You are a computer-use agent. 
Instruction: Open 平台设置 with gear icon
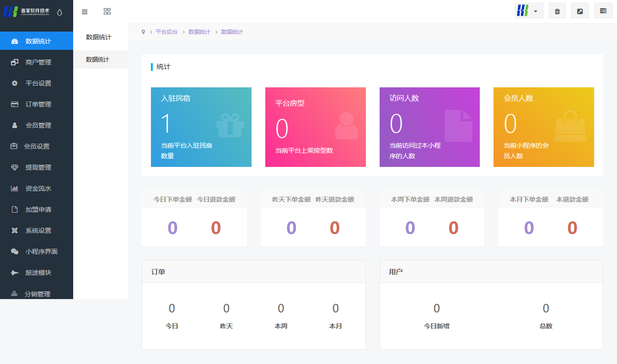pyautogui.click(x=38, y=83)
